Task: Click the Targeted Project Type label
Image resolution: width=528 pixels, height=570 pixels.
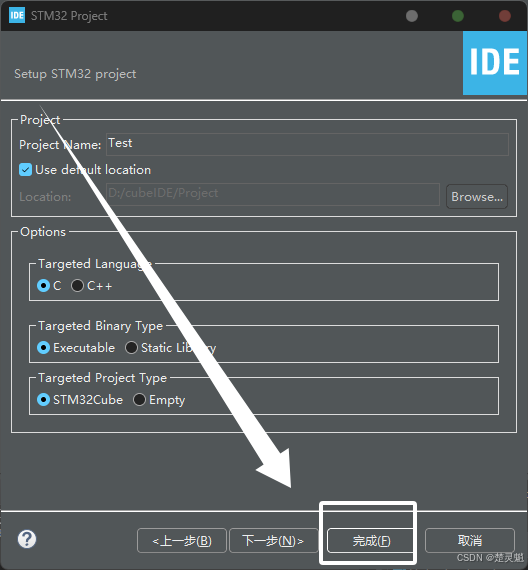Action: pyautogui.click(x=103, y=378)
